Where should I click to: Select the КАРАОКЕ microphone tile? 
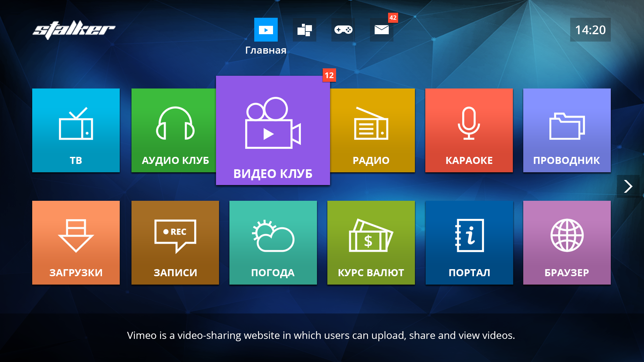pyautogui.click(x=469, y=130)
